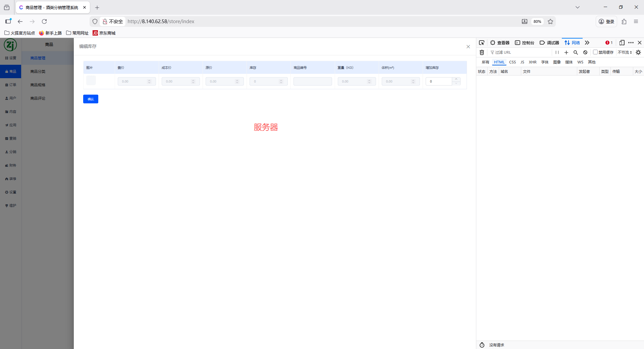Screen dimensions: 644x349
Task: Enable the 禁用缓存 checkbox
Action: point(595,52)
